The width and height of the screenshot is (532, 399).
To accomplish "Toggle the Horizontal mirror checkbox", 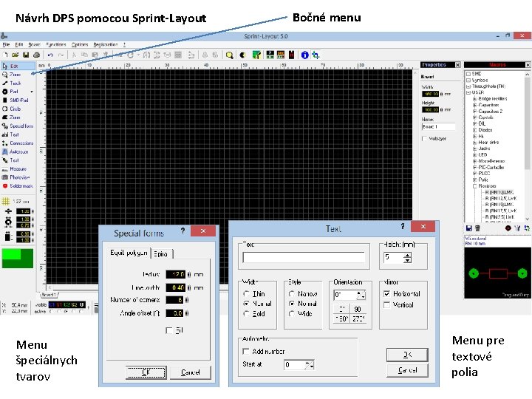I will (386, 294).
